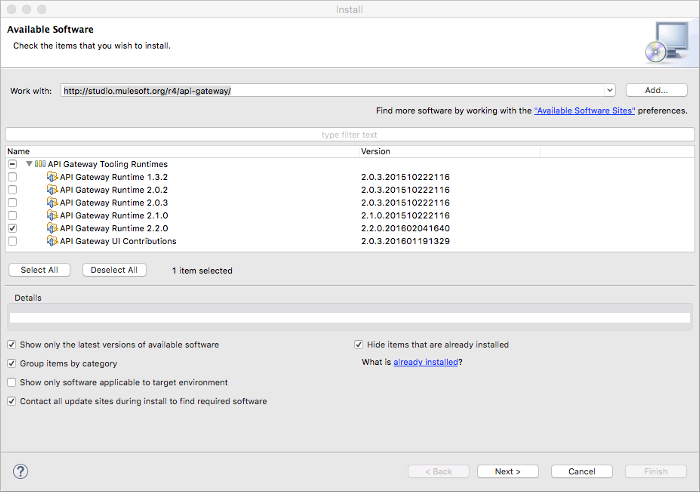Select the API Gateway Runtime 2.0.2 row label
The height and width of the screenshot is (492, 700).
[x=114, y=190]
